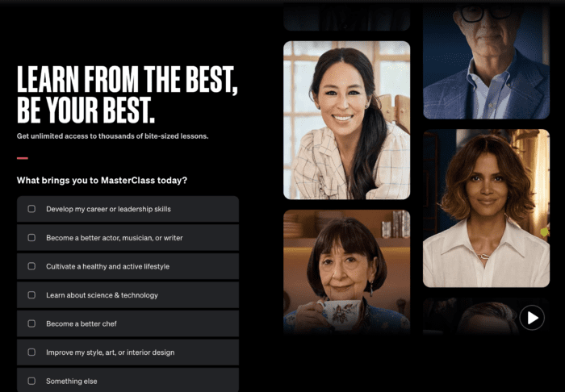Viewport: 565px width, 392px height.
Task: Open thumbnail of man in blue blazer
Action: tap(486, 61)
